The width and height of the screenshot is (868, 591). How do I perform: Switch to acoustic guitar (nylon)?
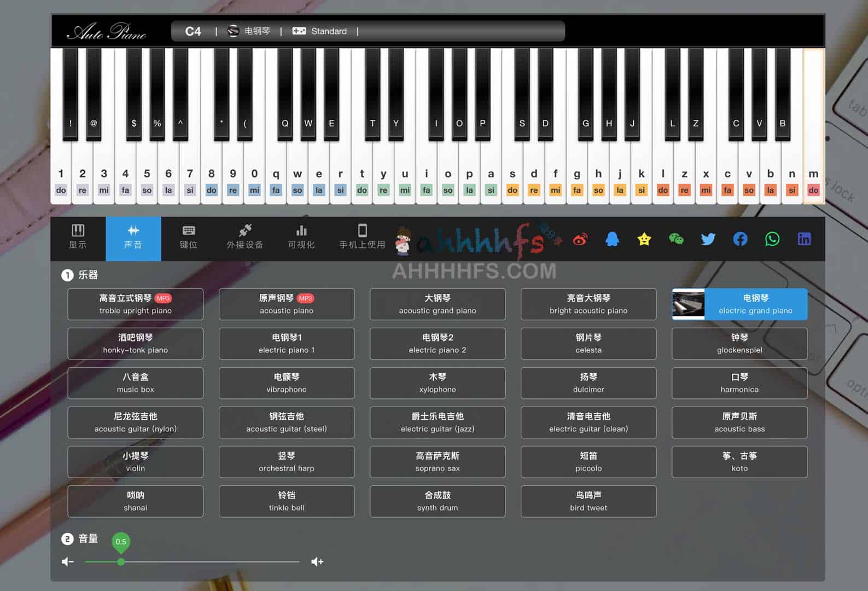(x=136, y=422)
